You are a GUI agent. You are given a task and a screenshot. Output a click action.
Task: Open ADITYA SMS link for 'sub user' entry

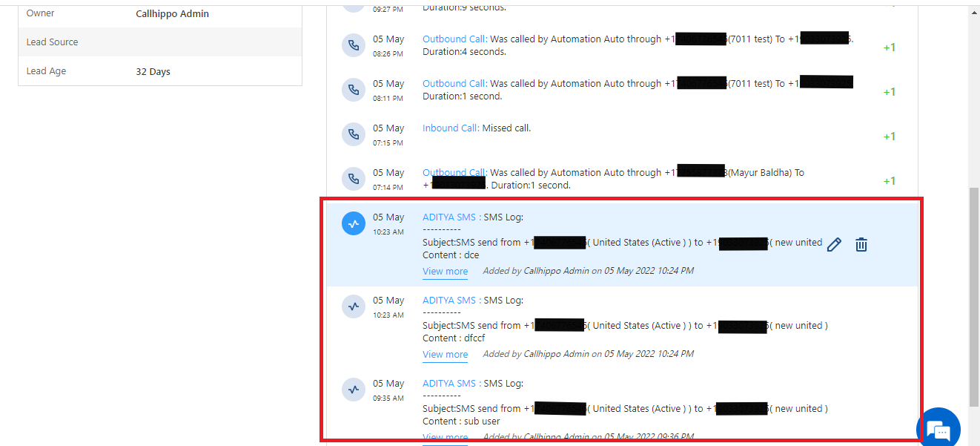coord(449,384)
